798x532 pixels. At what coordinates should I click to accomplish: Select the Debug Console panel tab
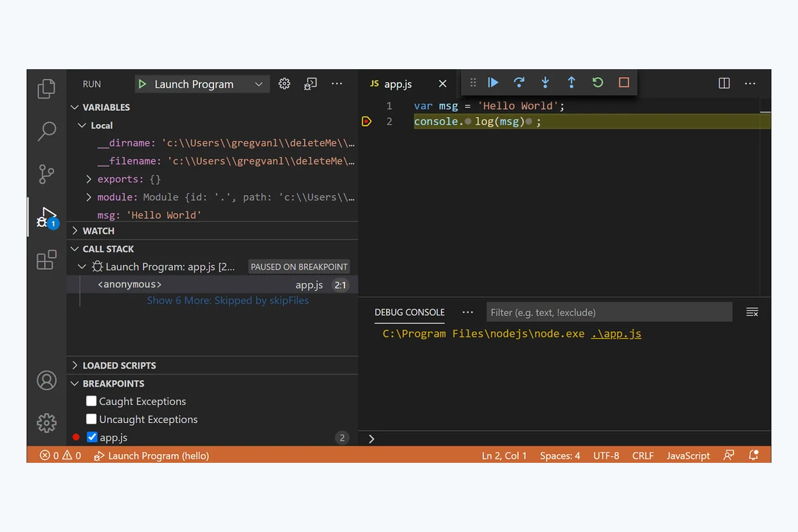[410, 312]
